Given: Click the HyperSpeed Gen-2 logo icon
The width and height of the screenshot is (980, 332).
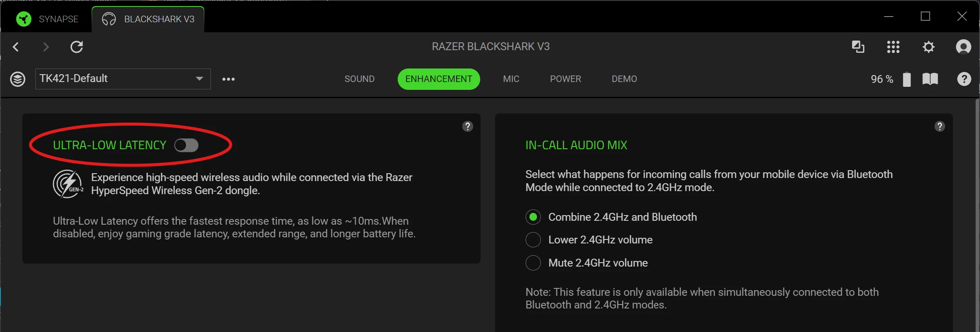Looking at the screenshot, I should pyautogui.click(x=68, y=184).
